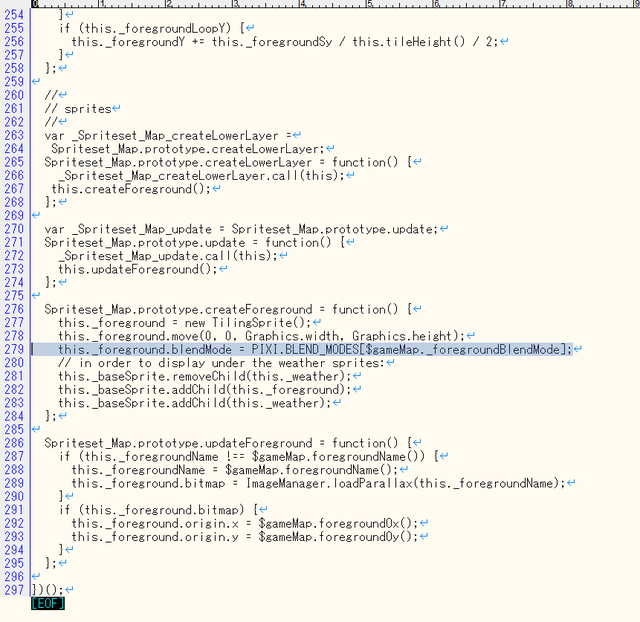
Task: Click the '// sprites' comment line
Action: point(78,109)
